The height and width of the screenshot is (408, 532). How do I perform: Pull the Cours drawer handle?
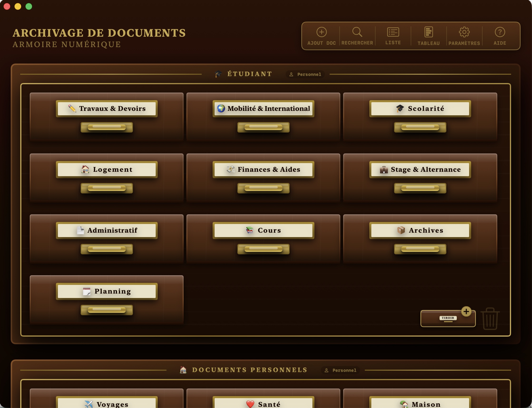[263, 249]
